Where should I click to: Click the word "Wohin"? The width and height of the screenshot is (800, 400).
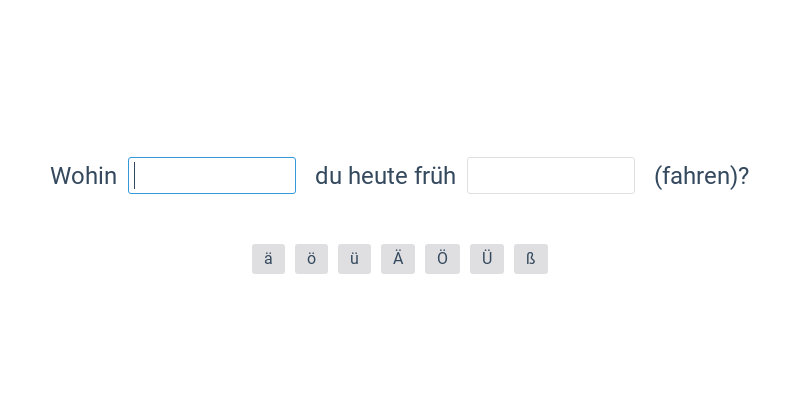(83, 177)
